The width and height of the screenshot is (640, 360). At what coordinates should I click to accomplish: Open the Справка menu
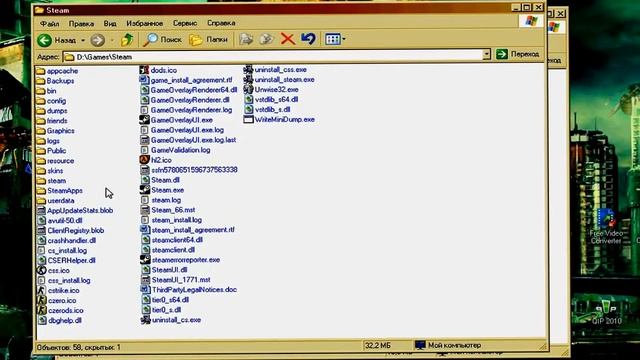pyautogui.click(x=221, y=23)
